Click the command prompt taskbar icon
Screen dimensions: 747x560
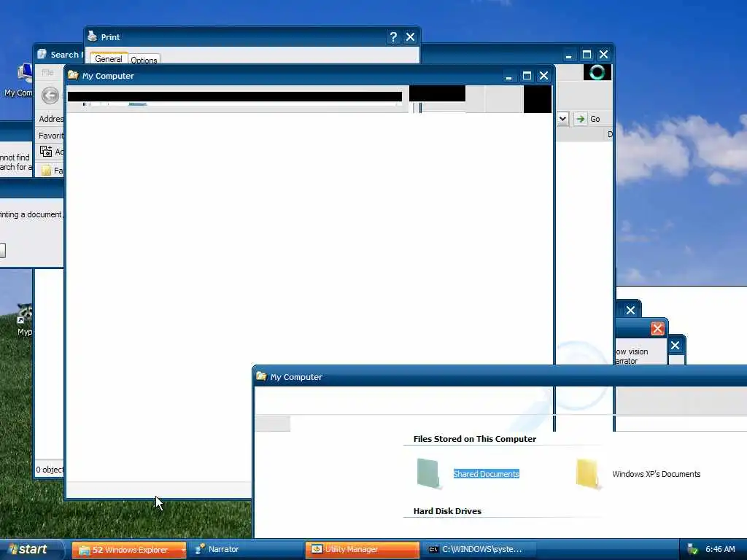point(433,550)
